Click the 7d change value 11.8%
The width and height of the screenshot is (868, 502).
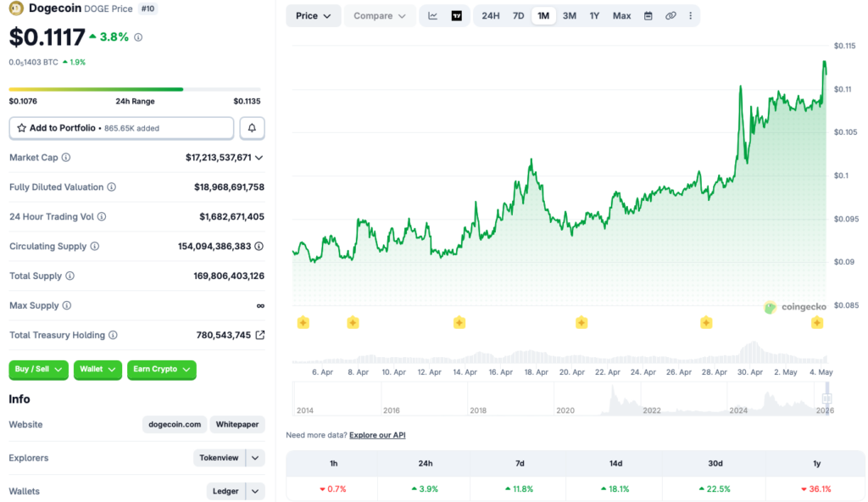point(520,489)
